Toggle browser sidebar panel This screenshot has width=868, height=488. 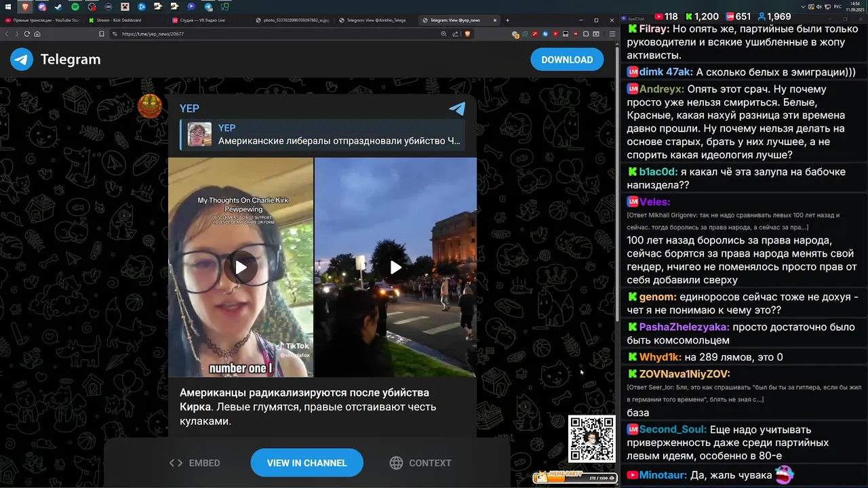click(x=596, y=34)
